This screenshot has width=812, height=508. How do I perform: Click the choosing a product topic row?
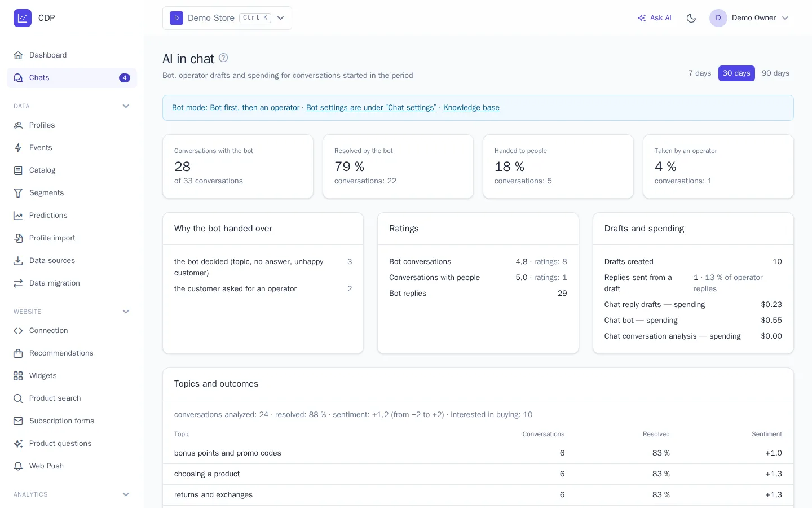[x=478, y=474]
